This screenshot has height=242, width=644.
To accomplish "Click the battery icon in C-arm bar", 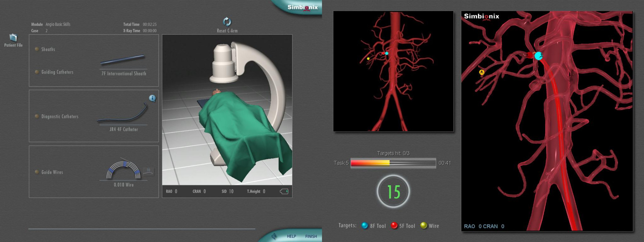I will click(284, 191).
